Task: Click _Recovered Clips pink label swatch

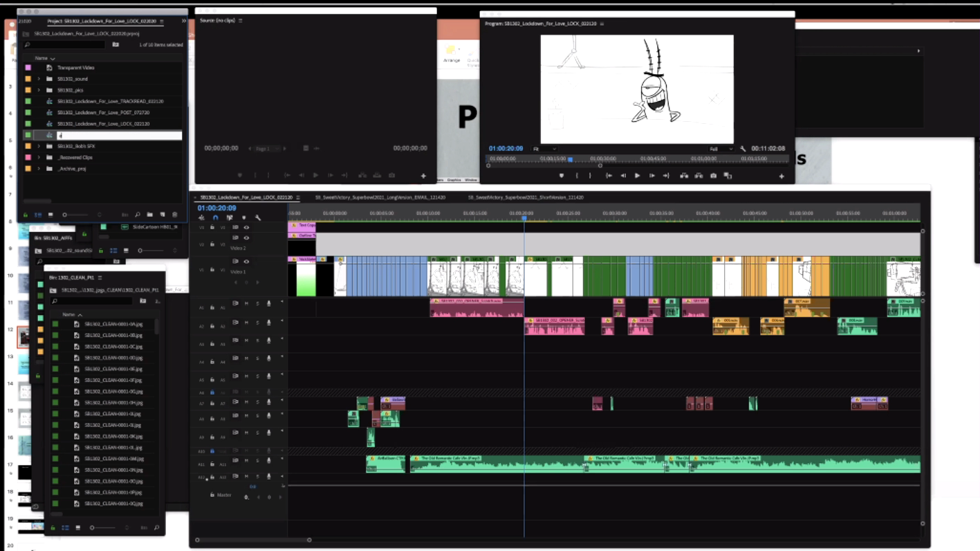Action: 28,157
